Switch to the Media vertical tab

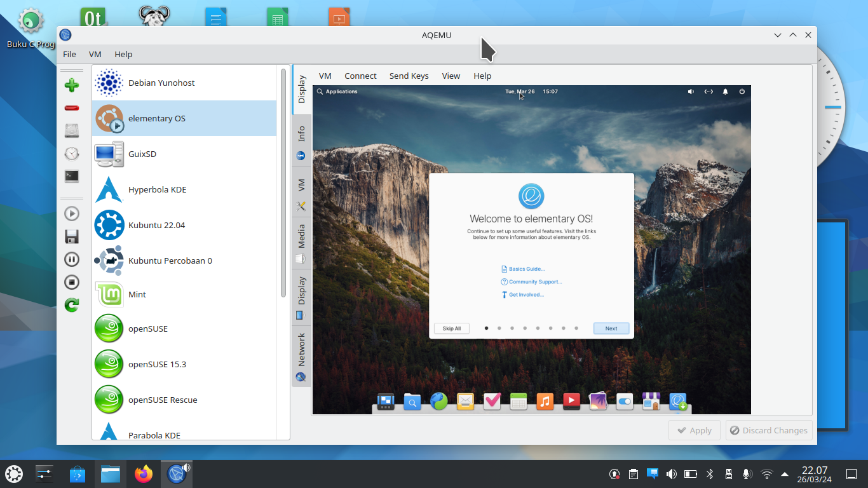click(x=301, y=244)
